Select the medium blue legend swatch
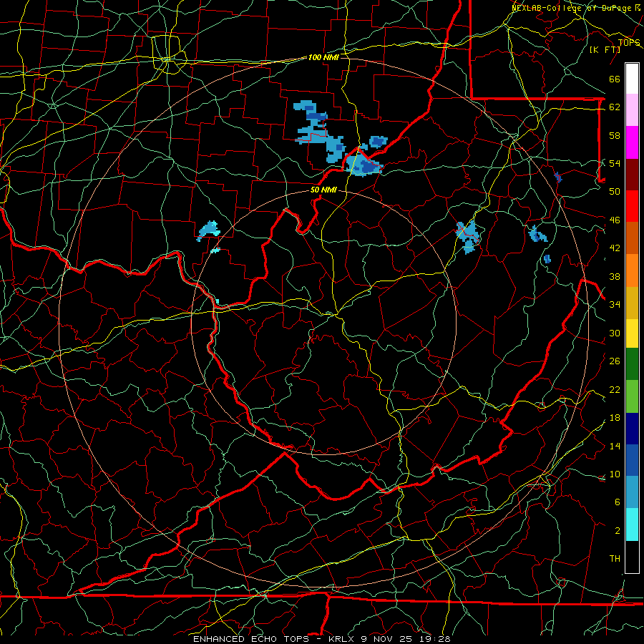The width and height of the screenshot is (644, 644). (x=632, y=460)
